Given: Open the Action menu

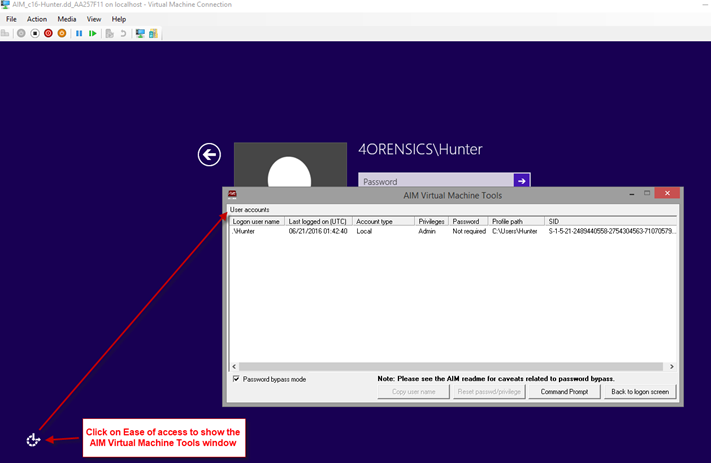Looking at the screenshot, I should coord(37,19).
